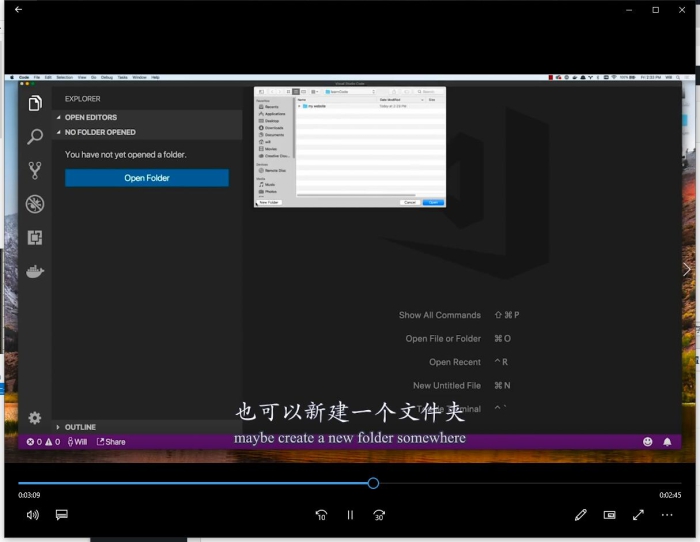700x542 pixels.
Task: Click the video progress slider handle
Action: (374, 483)
